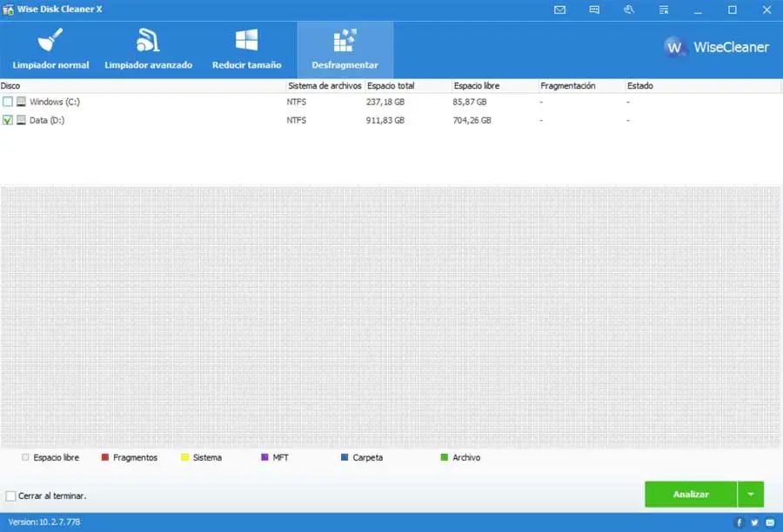783x532 pixels.
Task: Uncheck the Data (D:) drive checkbox
Action: (8, 120)
